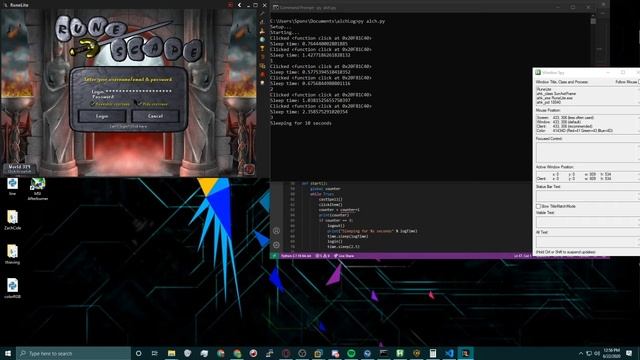The width and height of the screenshot is (640, 360).
Task: Open Cortana circle icon on taskbar
Action: (x=138, y=353)
